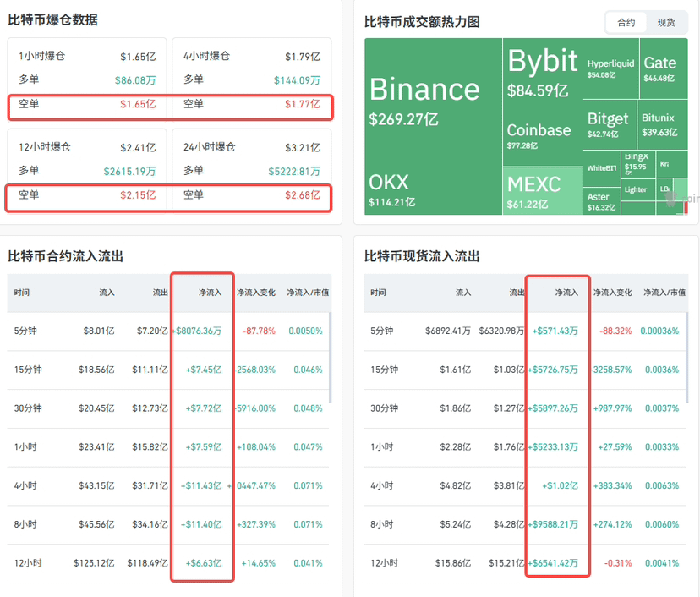This screenshot has width=700, height=597.
Task: Click 多单 value $2615.19万
Action: click(129, 172)
